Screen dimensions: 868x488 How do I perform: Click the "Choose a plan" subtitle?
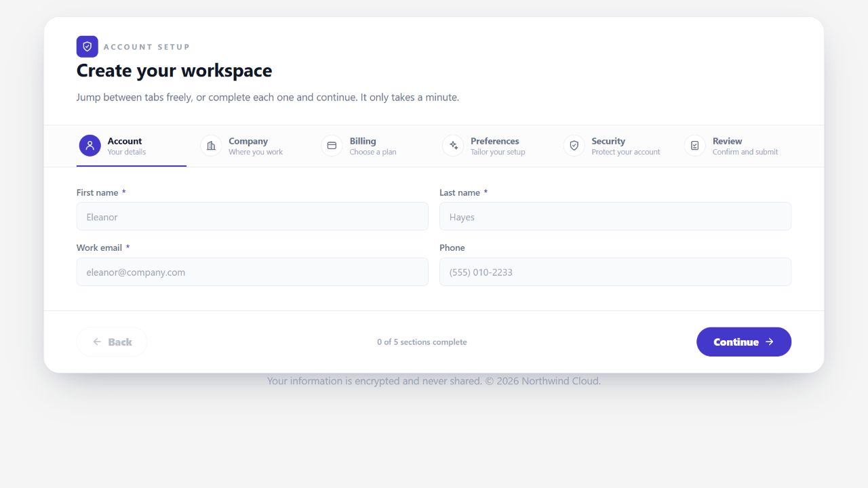pyautogui.click(x=373, y=152)
